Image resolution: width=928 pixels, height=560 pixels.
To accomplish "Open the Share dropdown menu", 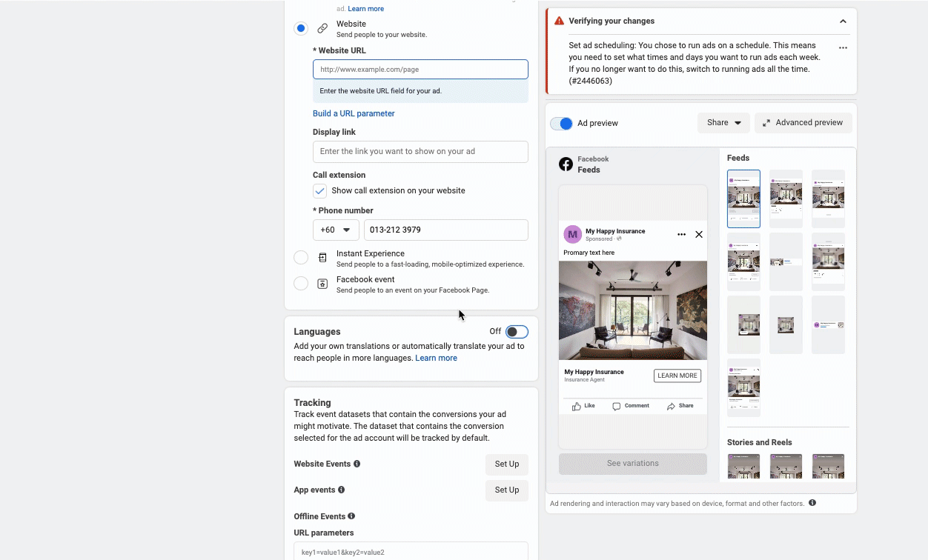I will tap(723, 123).
